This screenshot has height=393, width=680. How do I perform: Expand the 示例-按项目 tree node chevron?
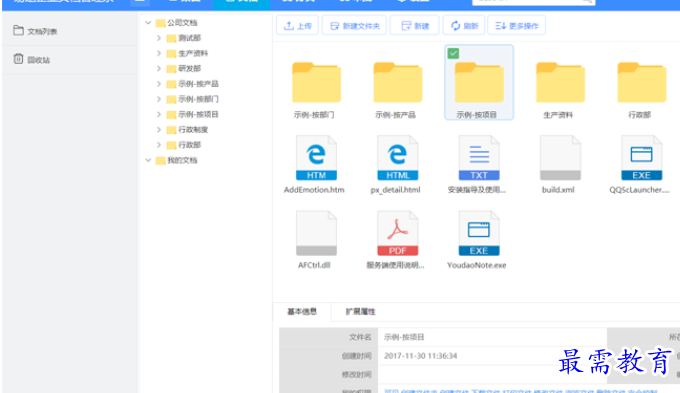[x=159, y=115]
